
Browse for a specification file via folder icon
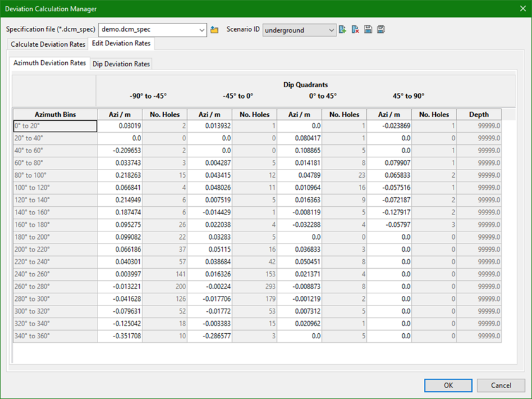[214, 30]
